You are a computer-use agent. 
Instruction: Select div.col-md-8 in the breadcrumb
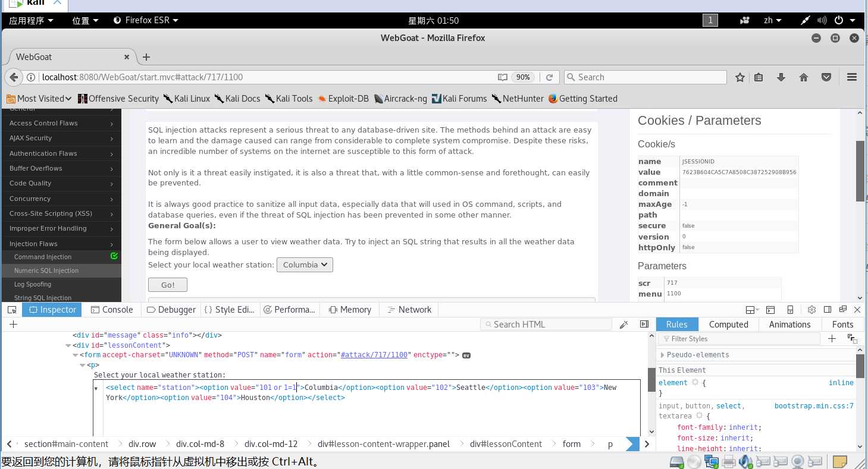point(200,444)
